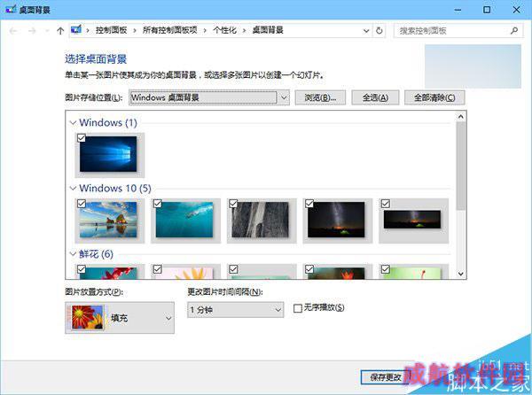
Task: Click the 全选(A) button
Action: 375,97
